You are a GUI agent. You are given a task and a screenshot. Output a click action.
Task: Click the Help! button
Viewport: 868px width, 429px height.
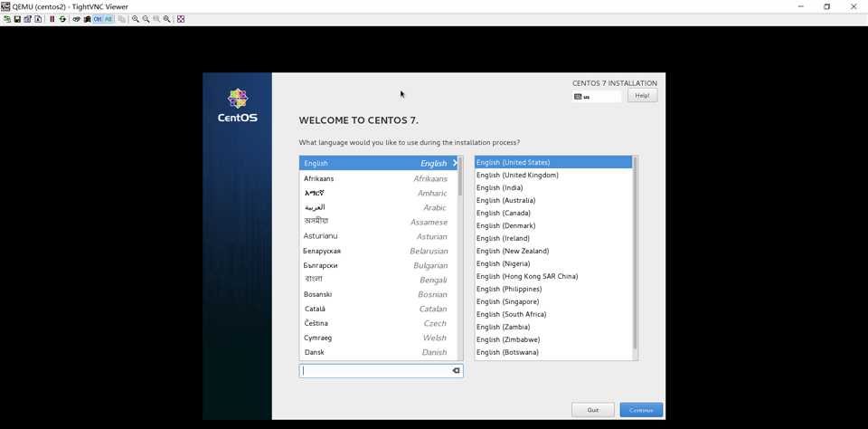point(642,96)
